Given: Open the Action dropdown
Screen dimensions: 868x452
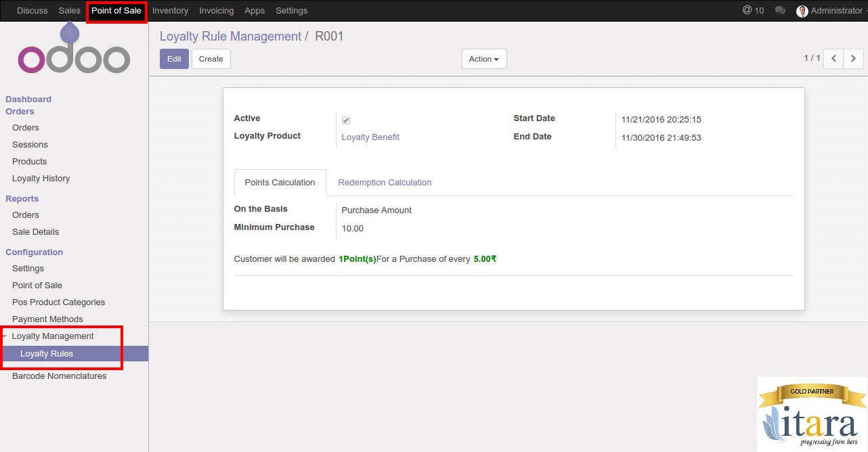Looking at the screenshot, I should pos(484,59).
